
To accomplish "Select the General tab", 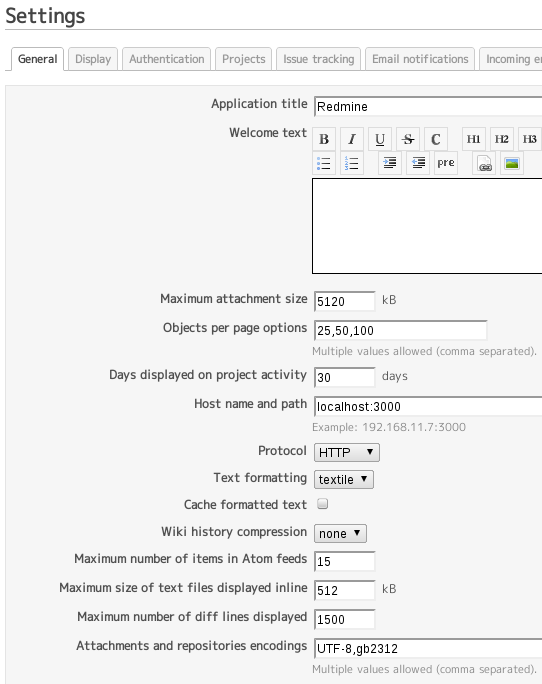I will click(x=38, y=59).
